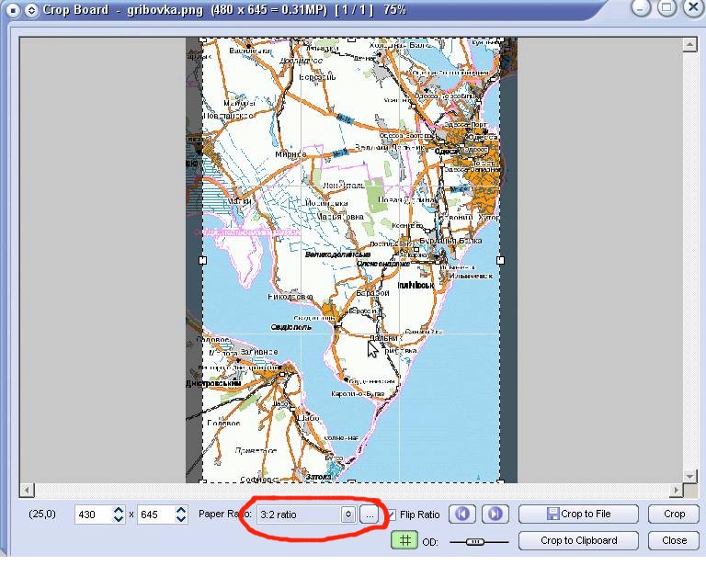706x588 pixels.
Task: Click the horizontal scrollbar left arrow
Action: pyautogui.click(x=27, y=490)
